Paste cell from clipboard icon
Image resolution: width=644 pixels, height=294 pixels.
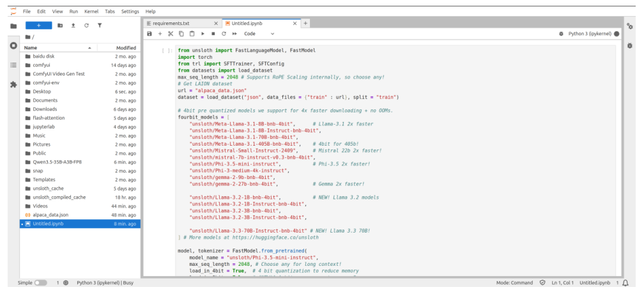tap(192, 34)
